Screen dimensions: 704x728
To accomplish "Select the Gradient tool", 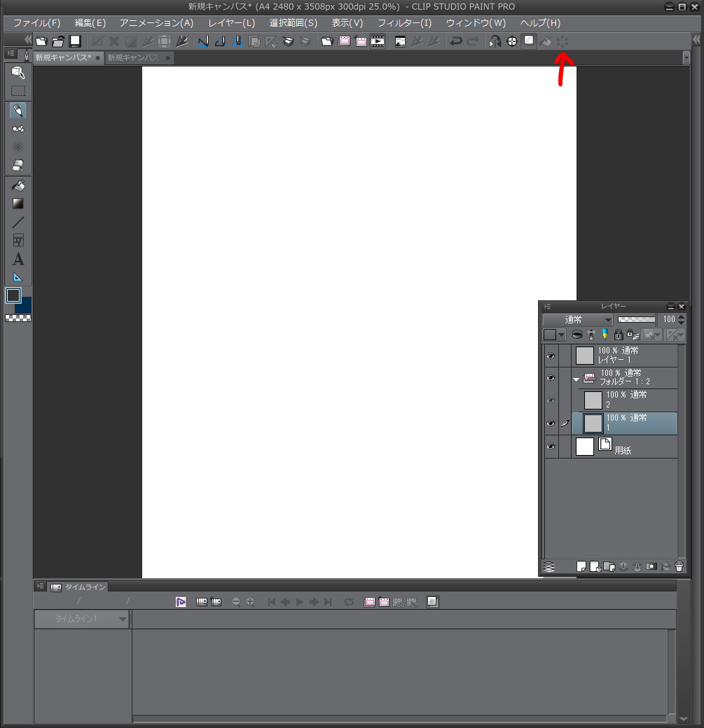I will [x=18, y=204].
